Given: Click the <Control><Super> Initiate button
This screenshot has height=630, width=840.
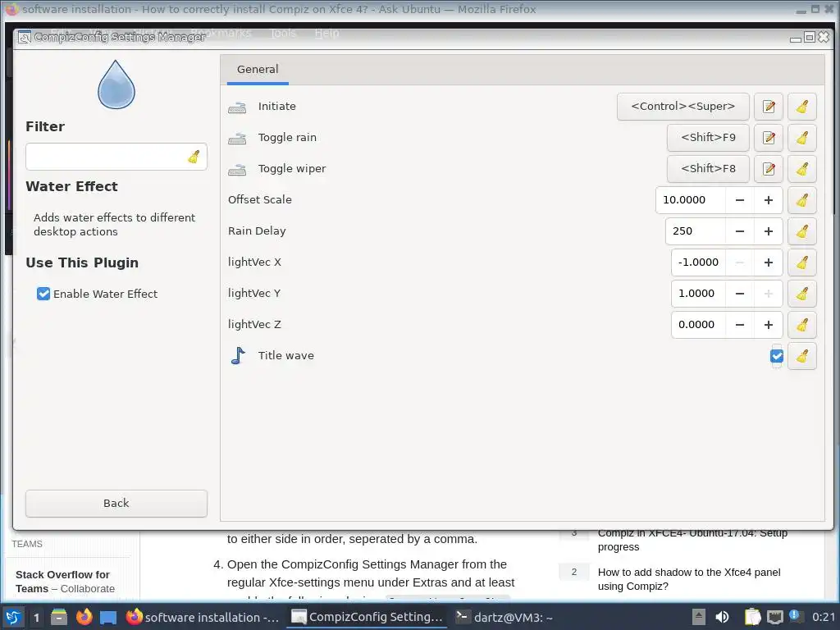Looking at the screenshot, I should coord(683,107).
